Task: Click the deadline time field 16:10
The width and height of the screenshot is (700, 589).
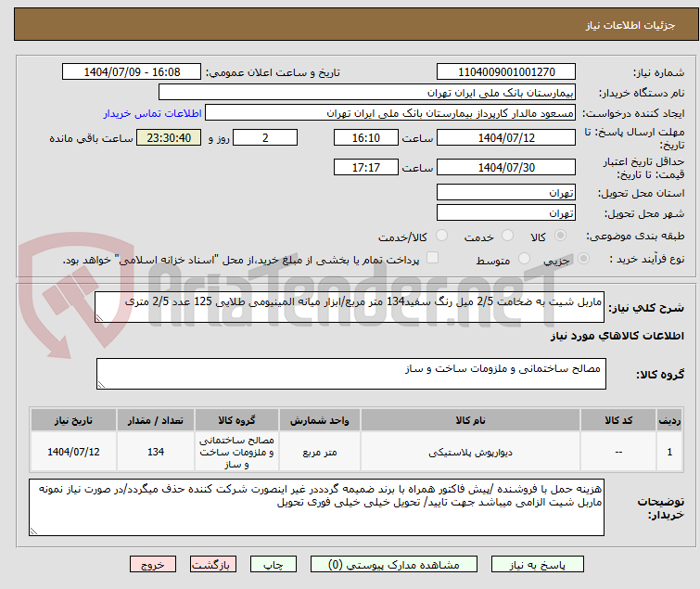Action: [x=366, y=137]
